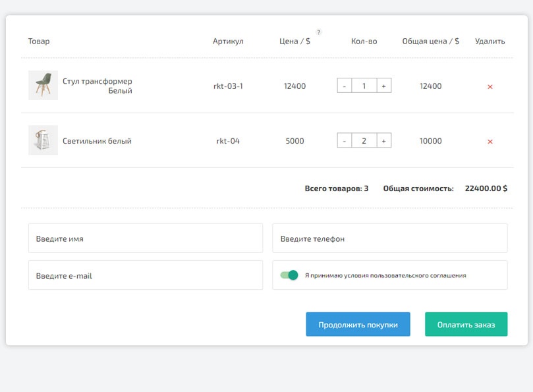This screenshot has width=533, height=392.
Task: Select the quantity field of Стул трансформер
Action: pyautogui.click(x=364, y=86)
